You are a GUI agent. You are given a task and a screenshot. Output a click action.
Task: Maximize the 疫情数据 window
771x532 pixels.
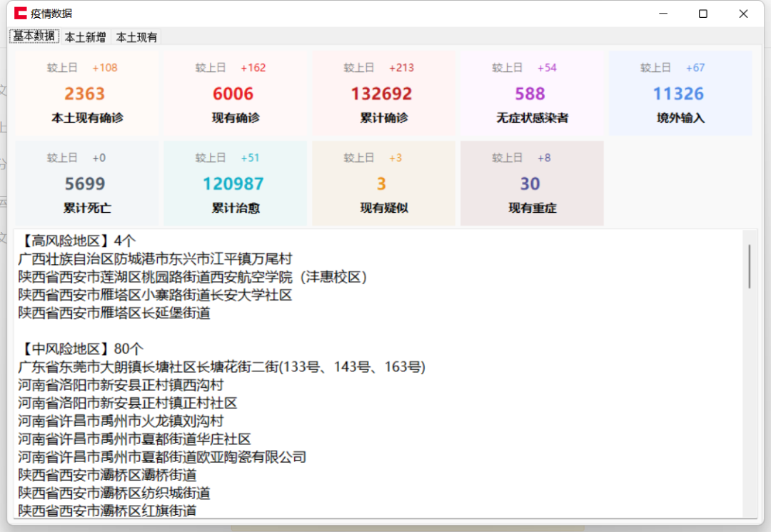tap(703, 14)
